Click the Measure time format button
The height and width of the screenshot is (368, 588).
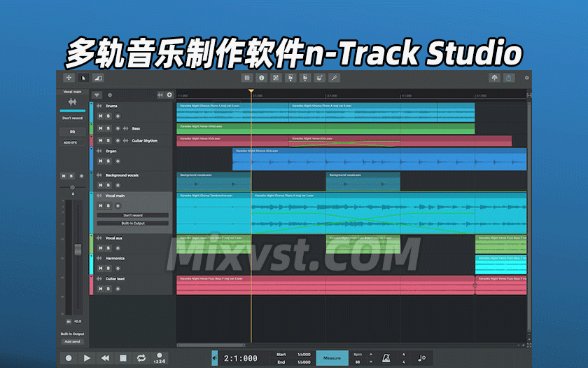pos(332,357)
